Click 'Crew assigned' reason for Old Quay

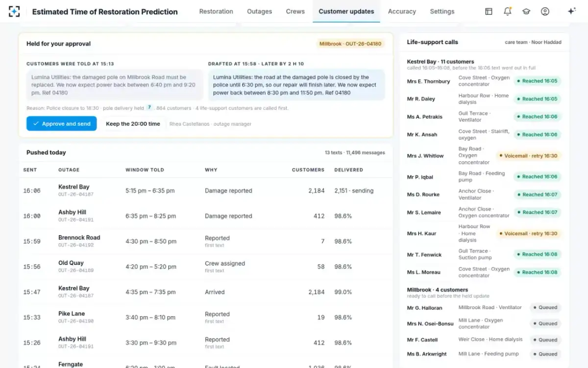point(225,263)
